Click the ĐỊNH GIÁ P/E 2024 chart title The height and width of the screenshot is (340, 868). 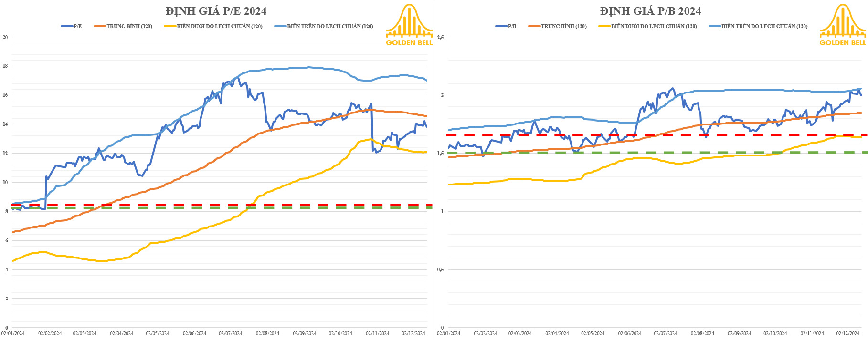[216, 11]
